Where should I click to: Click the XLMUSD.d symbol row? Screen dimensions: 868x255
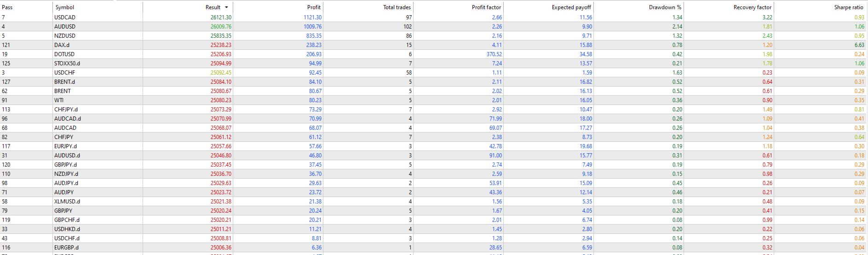pyautogui.click(x=67, y=202)
